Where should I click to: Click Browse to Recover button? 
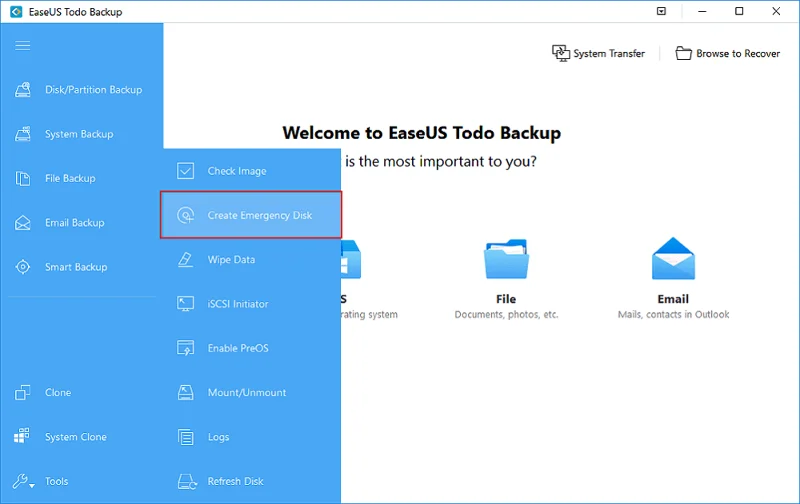point(728,53)
